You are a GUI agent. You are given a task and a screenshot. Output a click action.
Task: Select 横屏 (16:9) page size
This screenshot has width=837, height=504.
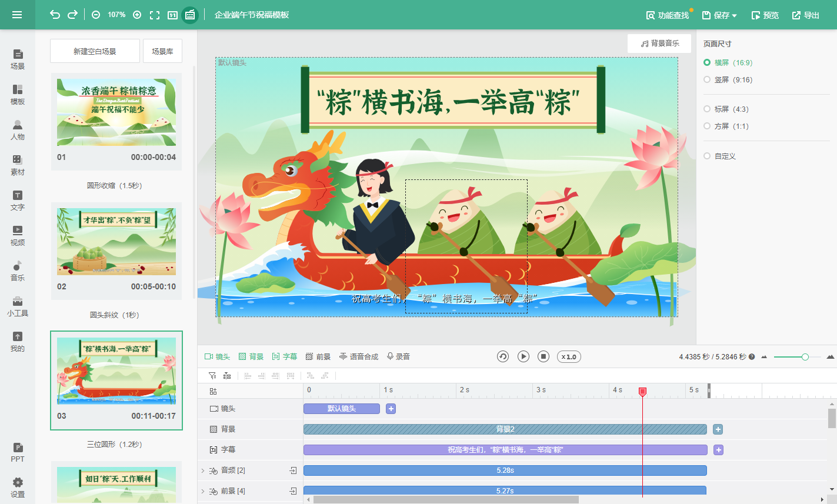[x=728, y=62]
